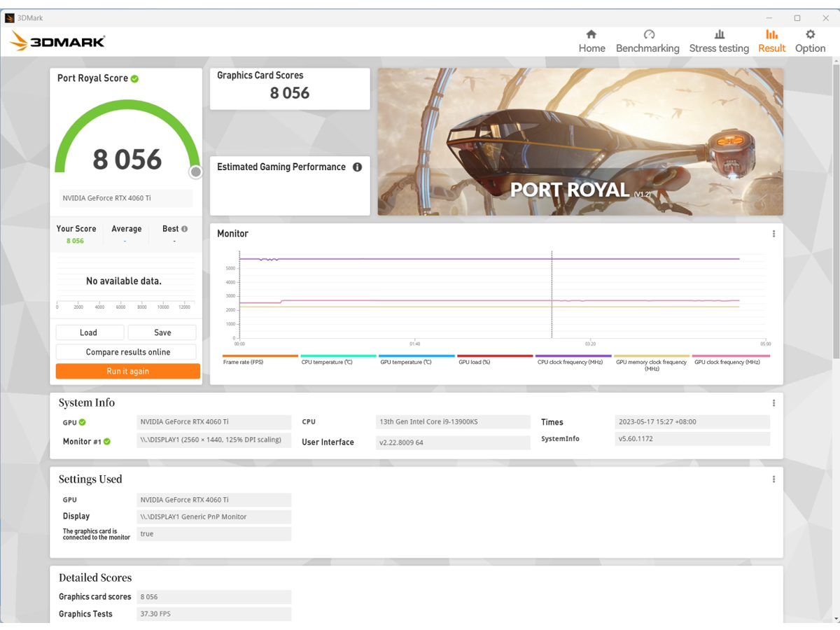
Task: Open the Home icon in navigation
Action: pos(591,34)
